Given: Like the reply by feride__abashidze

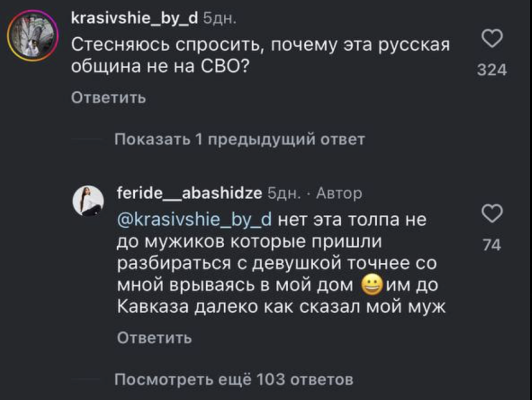Looking at the screenshot, I should click(x=491, y=215).
